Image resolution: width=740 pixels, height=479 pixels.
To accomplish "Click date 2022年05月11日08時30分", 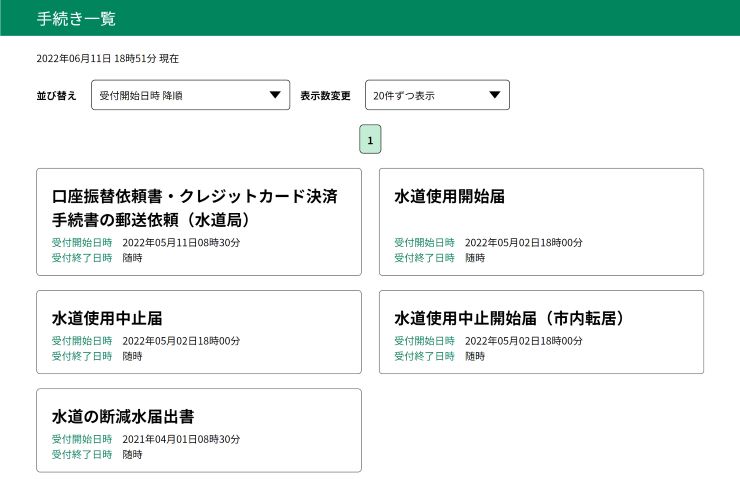I will pyautogui.click(x=181, y=243).
